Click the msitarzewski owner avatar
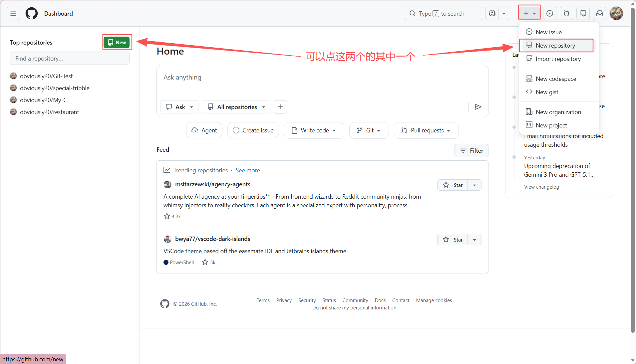Viewport: 636px width, 364px height. [167, 184]
